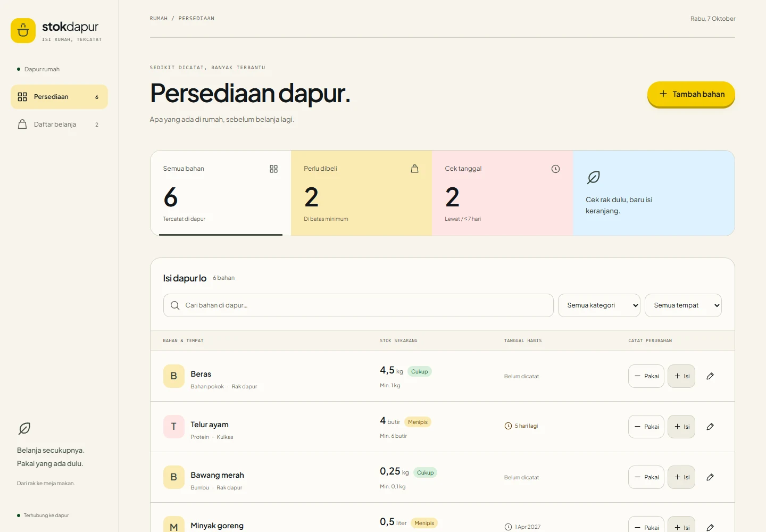Click the Menipis badge on Telur ayam

point(418,422)
